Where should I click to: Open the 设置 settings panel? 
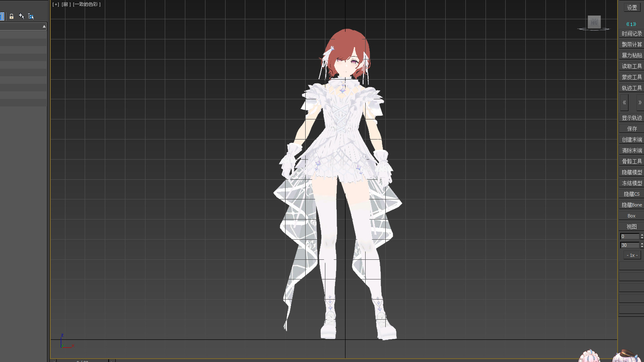(x=632, y=8)
